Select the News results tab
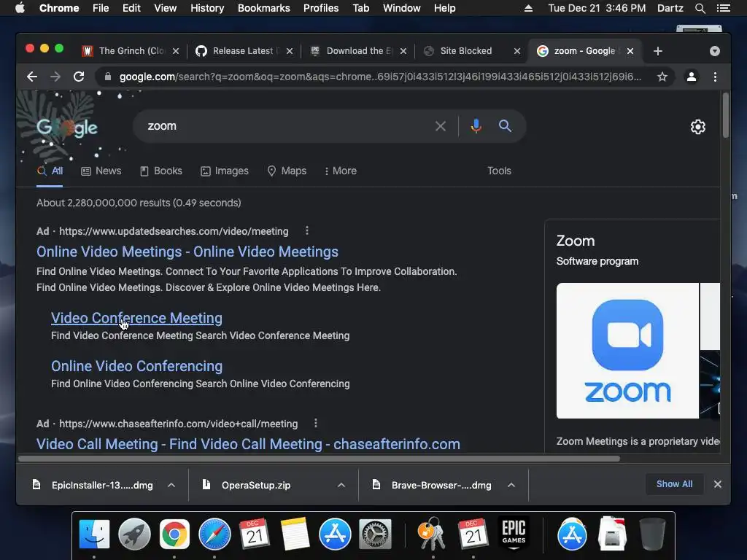This screenshot has height=560, width=747. click(101, 171)
